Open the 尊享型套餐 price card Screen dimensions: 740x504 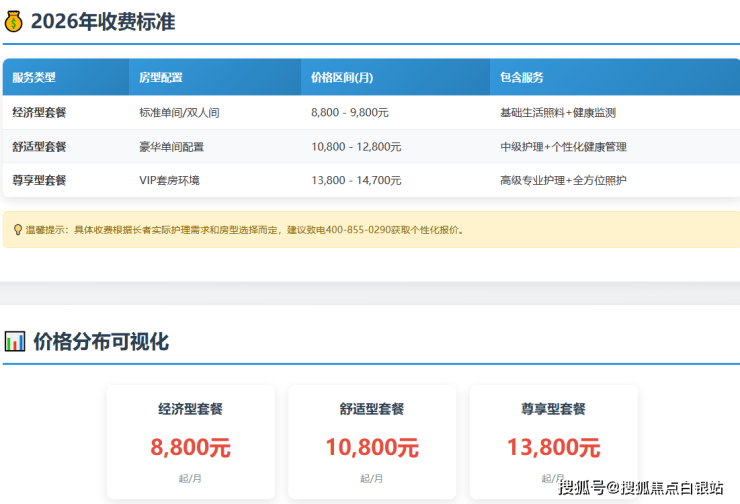[553, 442]
